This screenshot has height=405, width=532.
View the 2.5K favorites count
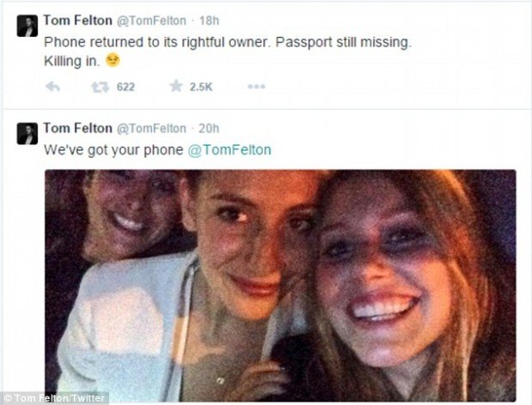(201, 87)
